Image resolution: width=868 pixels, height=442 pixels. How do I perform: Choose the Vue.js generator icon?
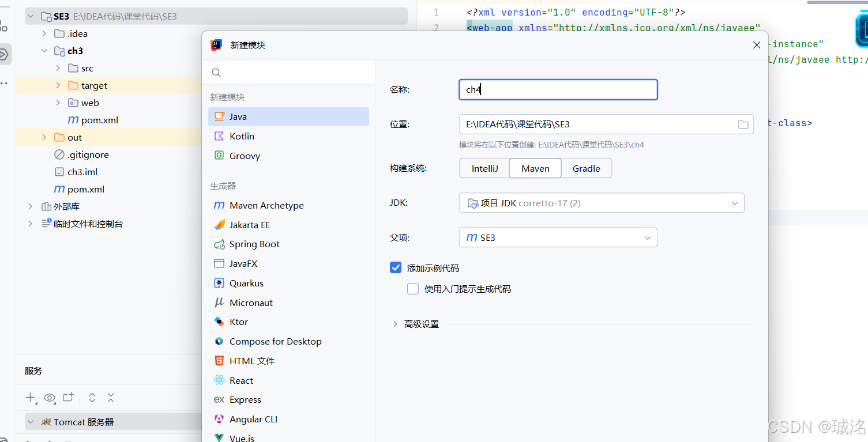219,438
